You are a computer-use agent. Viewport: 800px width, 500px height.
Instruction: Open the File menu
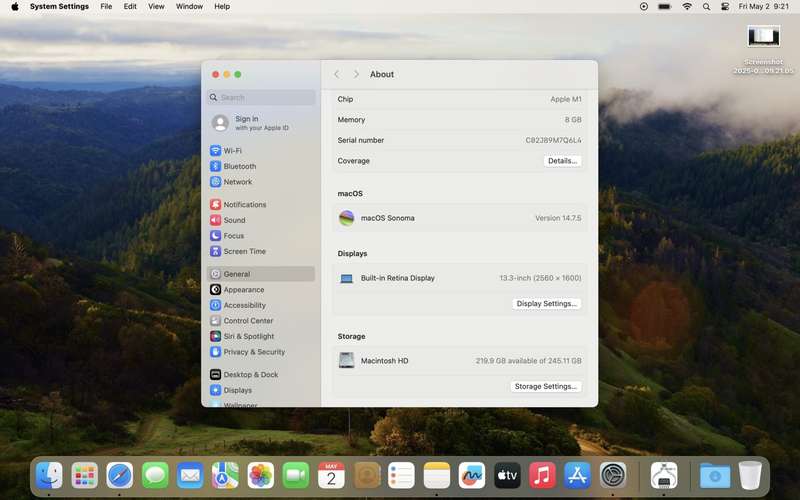tap(106, 7)
